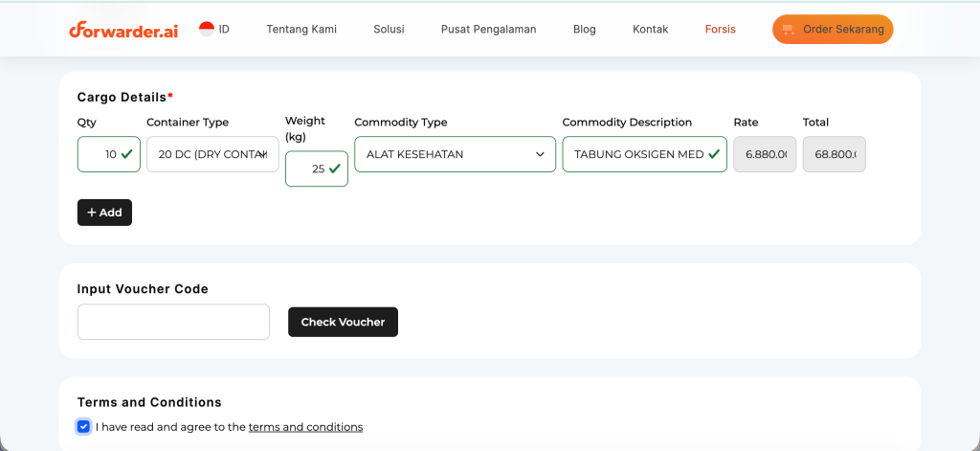Click the Qty input field
Image resolution: width=980 pixels, height=451 pixels.
pyautogui.click(x=109, y=154)
